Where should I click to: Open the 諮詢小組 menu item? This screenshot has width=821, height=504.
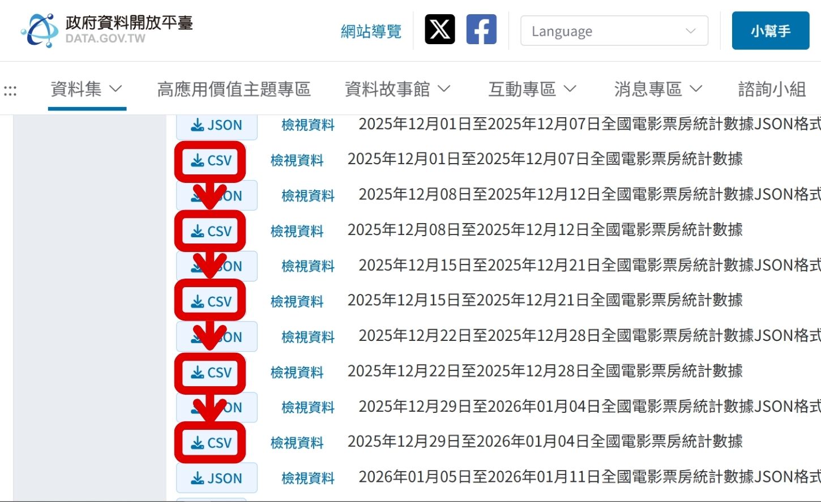(771, 89)
